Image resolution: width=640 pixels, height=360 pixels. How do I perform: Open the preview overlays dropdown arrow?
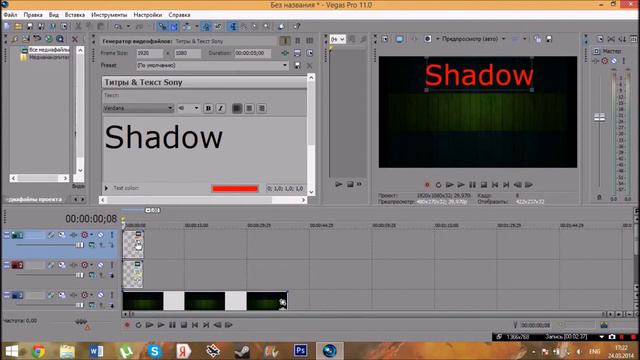[525, 39]
